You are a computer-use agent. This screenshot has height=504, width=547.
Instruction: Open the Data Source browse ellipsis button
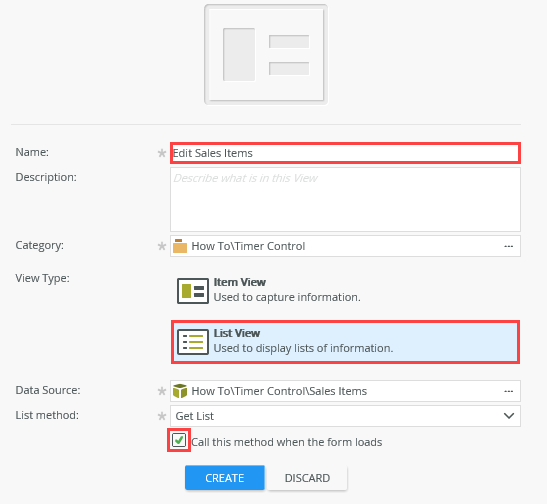point(509,391)
